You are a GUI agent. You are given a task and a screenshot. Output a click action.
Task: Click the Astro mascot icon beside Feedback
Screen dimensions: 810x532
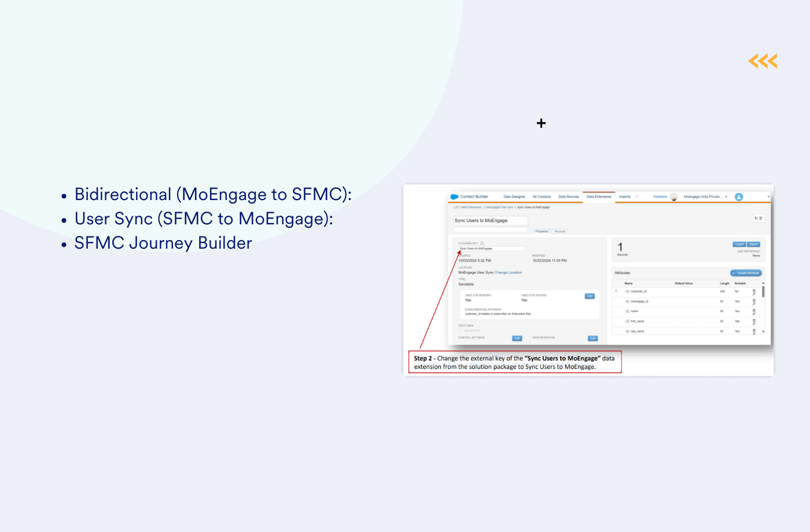(x=673, y=197)
